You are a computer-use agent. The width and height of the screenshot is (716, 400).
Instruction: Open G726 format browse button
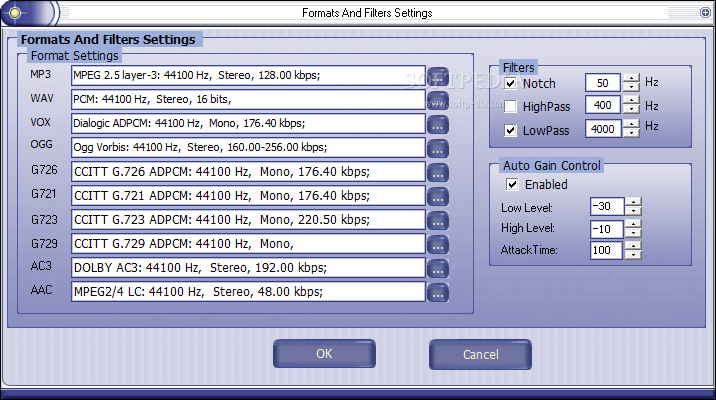[438, 173]
